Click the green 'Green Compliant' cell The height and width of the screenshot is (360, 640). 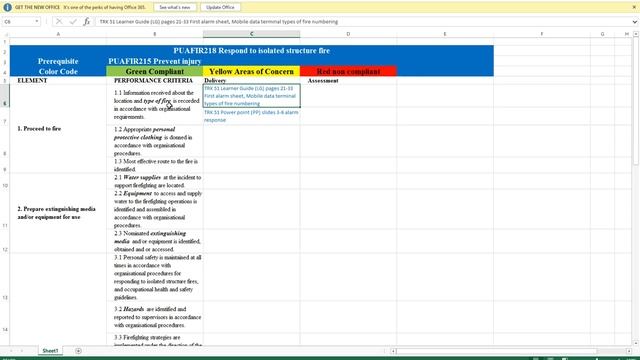[155, 71]
